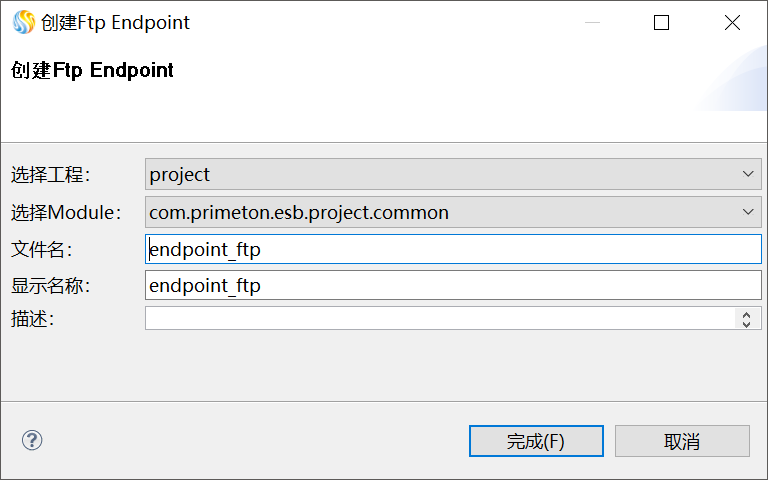Click the 描述 description text area
Viewport: 768px width, 480px height.
[440, 318]
